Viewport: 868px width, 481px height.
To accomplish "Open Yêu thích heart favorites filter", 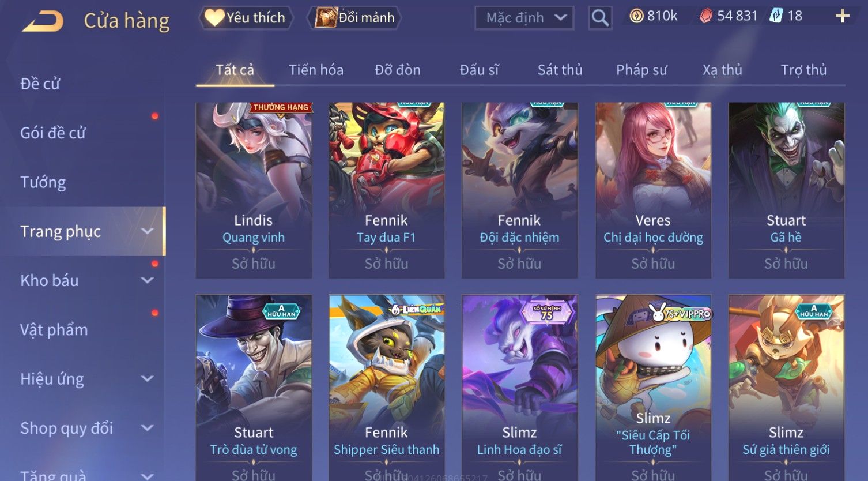I will [x=246, y=18].
